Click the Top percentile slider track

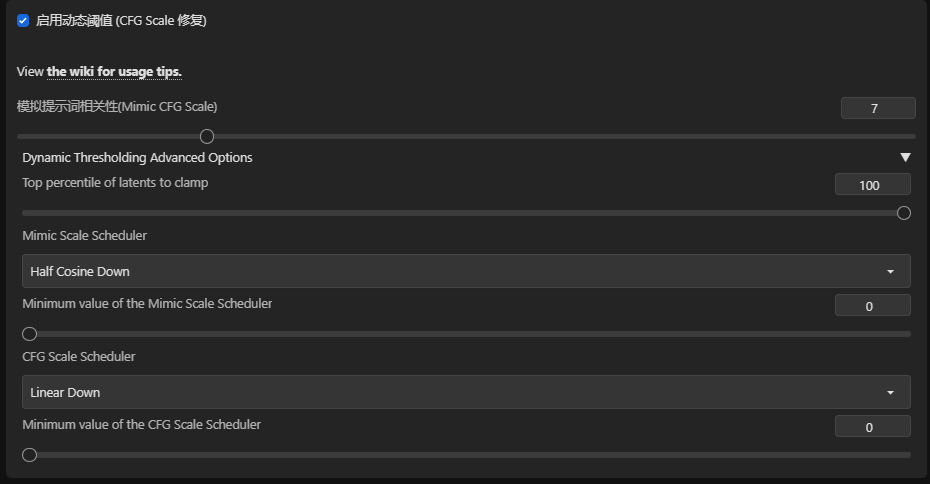pyautogui.click(x=466, y=213)
